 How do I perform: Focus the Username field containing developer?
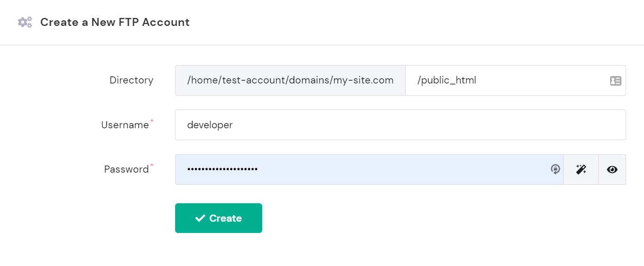pos(400,125)
